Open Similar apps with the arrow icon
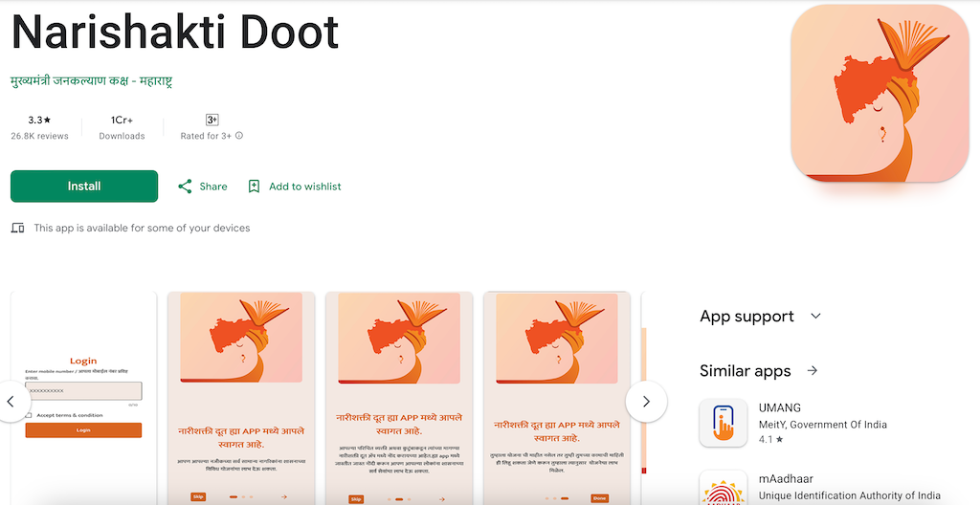Image resolution: width=980 pixels, height=505 pixels. [x=812, y=371]
